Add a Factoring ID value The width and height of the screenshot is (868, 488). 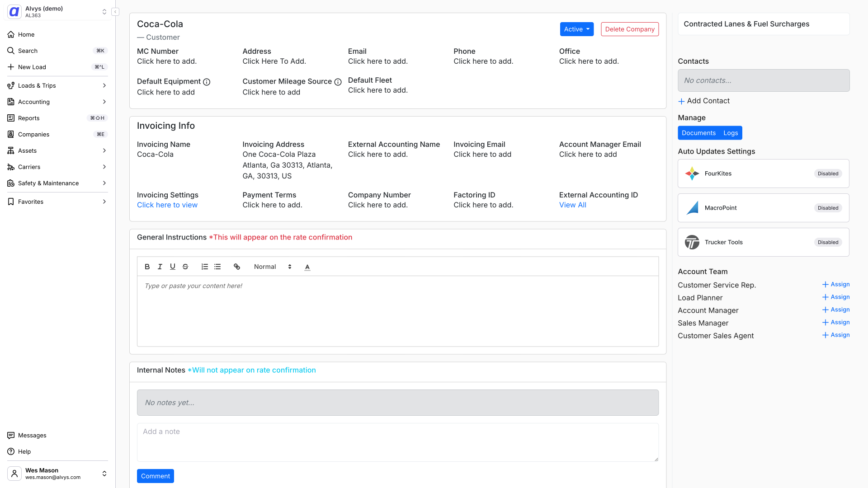point(483,205)
